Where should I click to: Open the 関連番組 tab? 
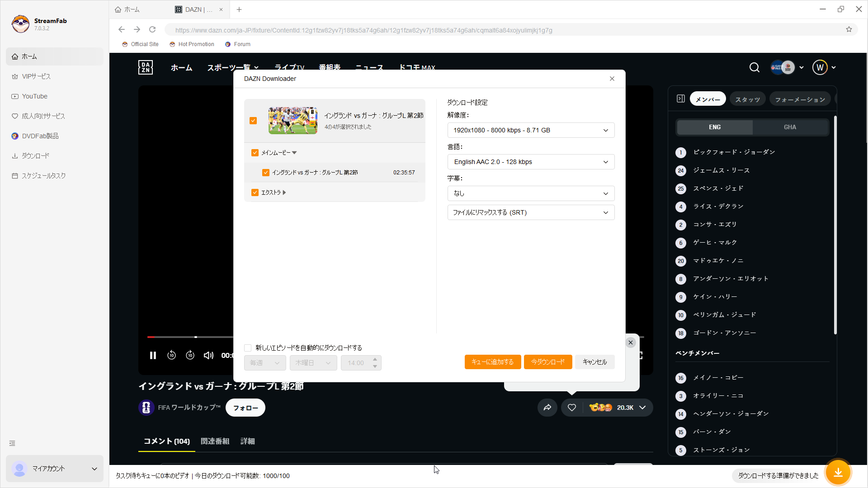tap(215, 441)
